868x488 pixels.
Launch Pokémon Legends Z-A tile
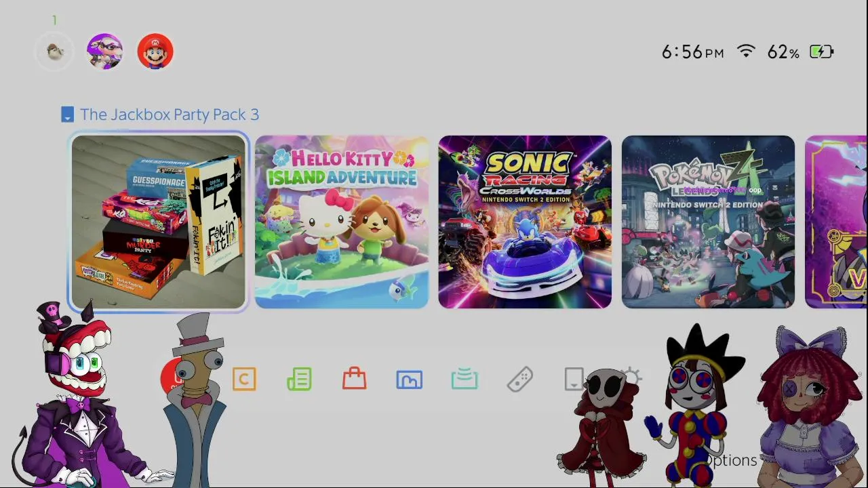pyautogui.click(x=708, y=222)
